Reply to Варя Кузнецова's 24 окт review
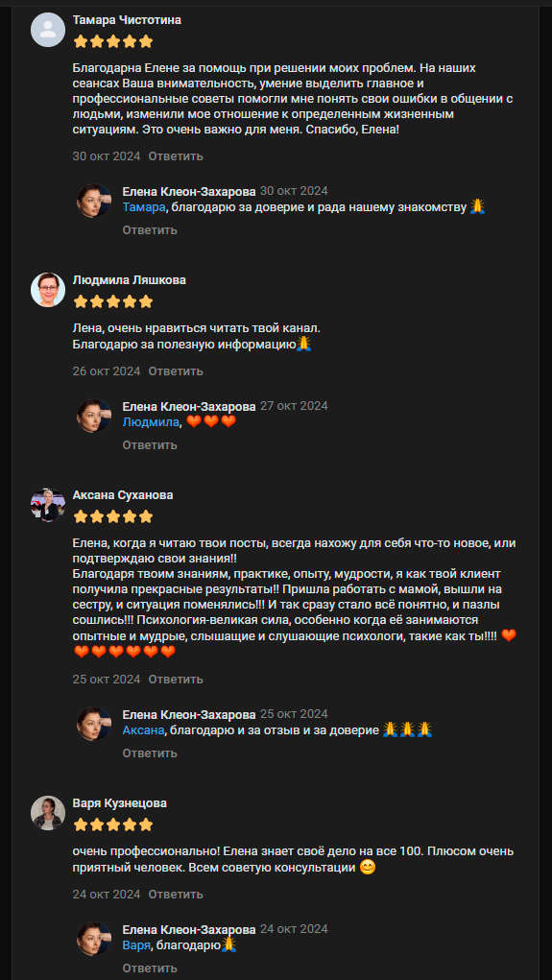This screenshot has height=980, width=552. (x=176, y=895)
